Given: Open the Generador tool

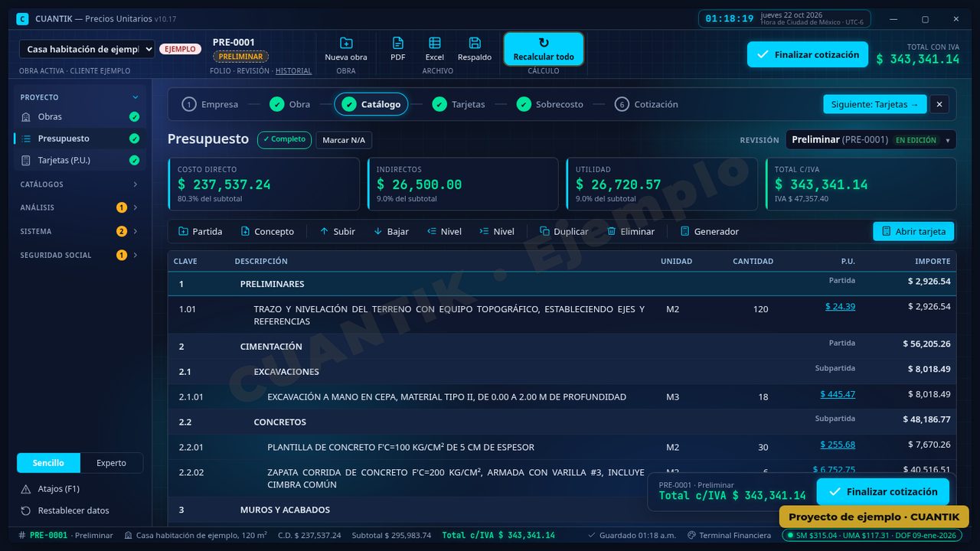Looking at the screenshot, I should pos(710,231).
